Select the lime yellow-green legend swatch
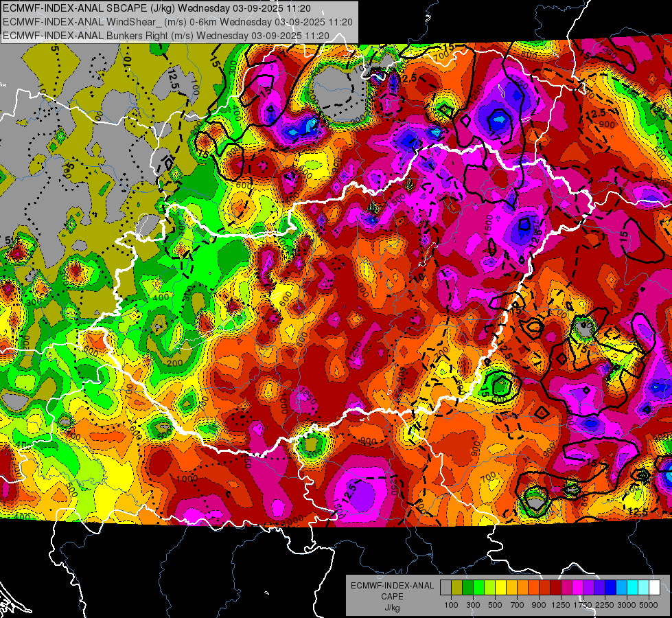This screenshot has height=618, width=672. 489,587
